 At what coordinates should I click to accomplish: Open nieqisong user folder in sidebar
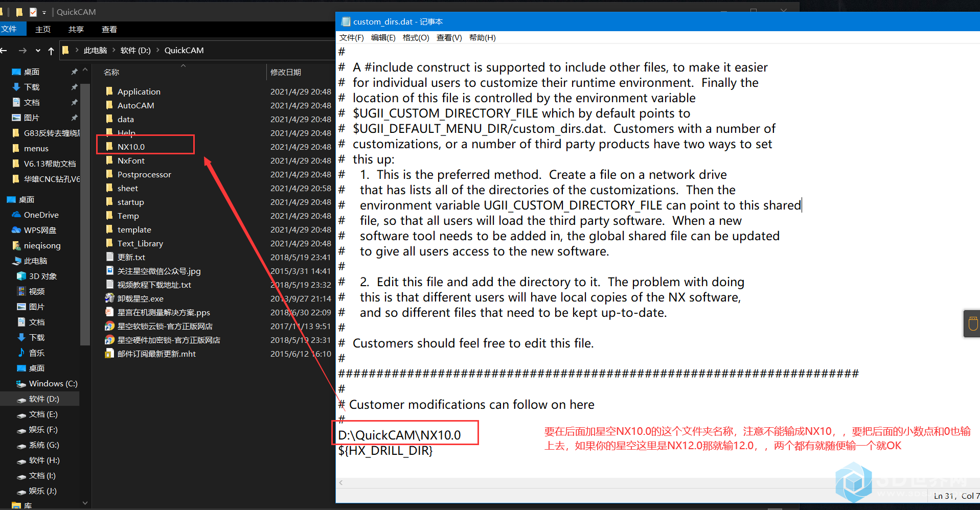42,245
